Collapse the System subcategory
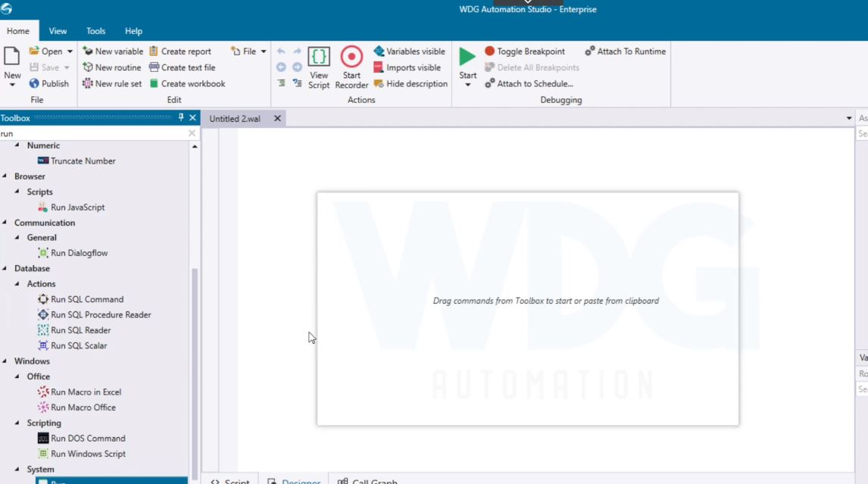Screen dimensions: 868x484 click(x=17, y=469)
